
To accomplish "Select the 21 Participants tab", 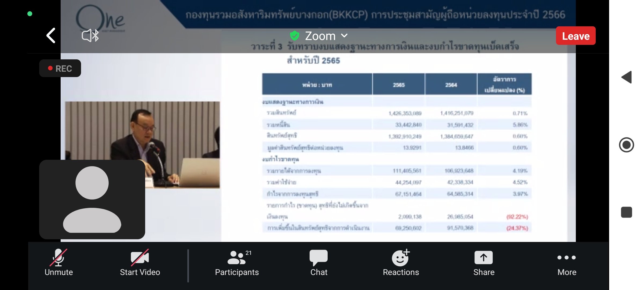I will point(237,262).
